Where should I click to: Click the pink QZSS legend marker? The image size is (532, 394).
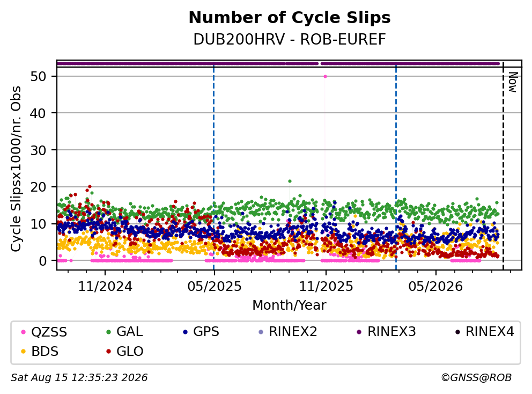coord(24,332)
